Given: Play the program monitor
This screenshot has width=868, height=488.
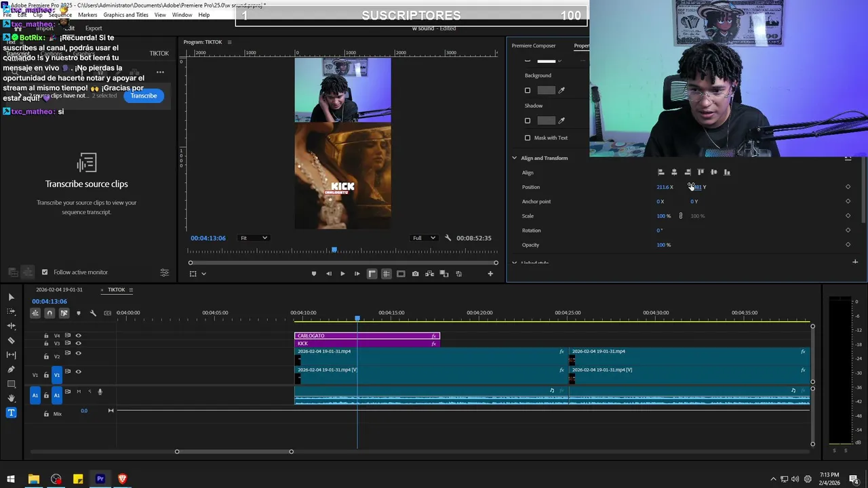Looking at the screenshot, I should click(342, 274).
